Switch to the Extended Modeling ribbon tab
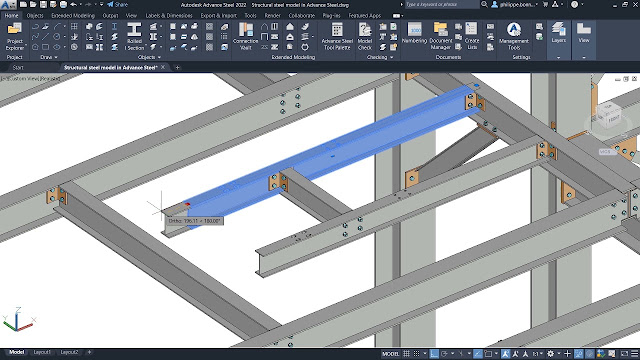The height and width of the screenshot is (360, 640). click(73, 16)
